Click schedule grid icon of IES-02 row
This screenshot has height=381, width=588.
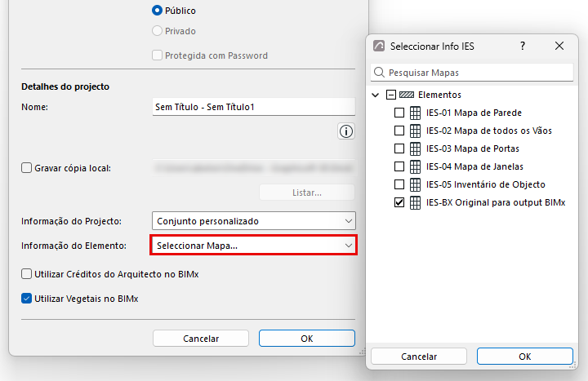pyautogui.click(x=415, y=131)
